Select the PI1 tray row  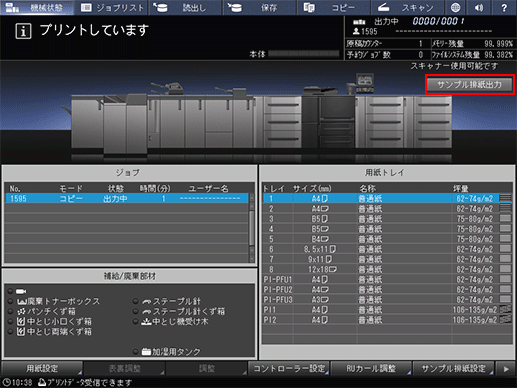pyautogui.click(x=387, y=310)
